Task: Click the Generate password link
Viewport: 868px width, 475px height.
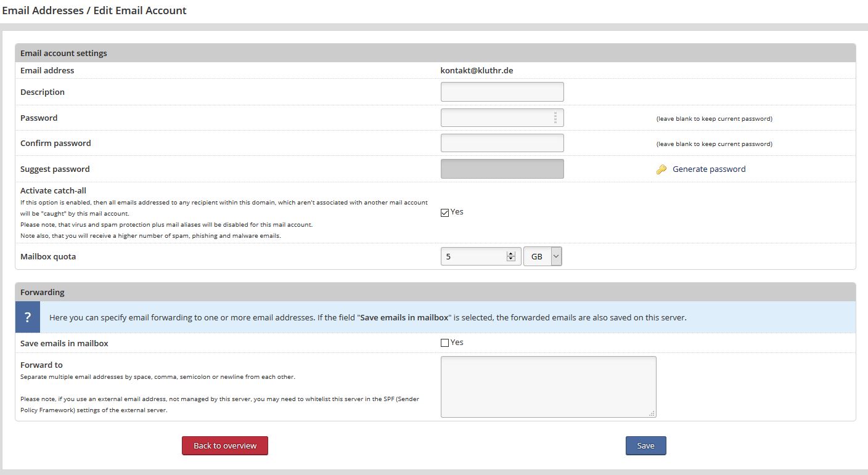Action: point(709,169)
